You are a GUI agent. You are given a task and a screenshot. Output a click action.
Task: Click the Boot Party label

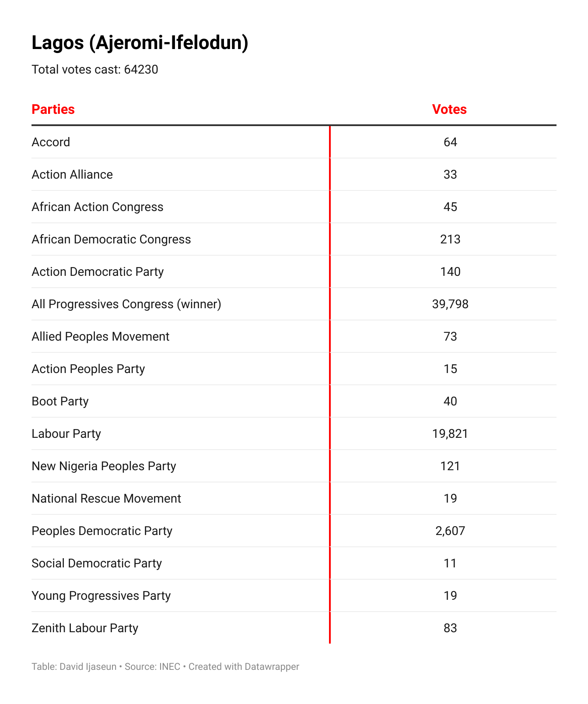(60, 401)
